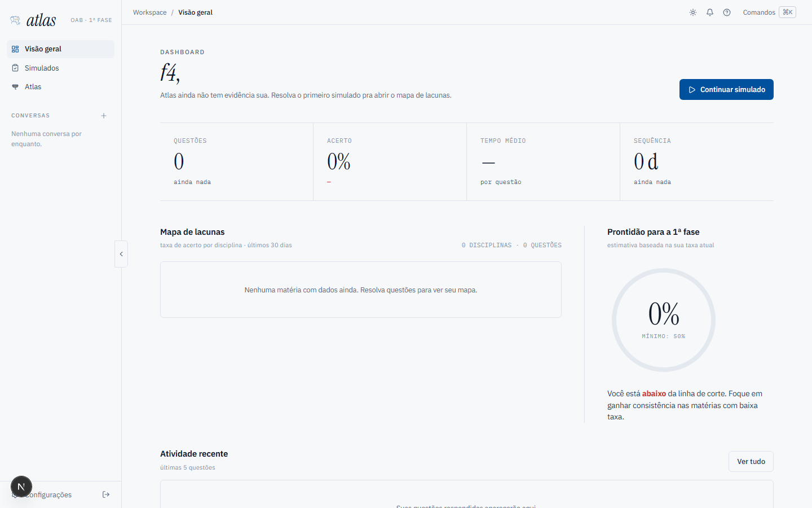Screen dimensions: 812x508
Task: Click the Mapa de lacunas heading
Action: (192, 232)
